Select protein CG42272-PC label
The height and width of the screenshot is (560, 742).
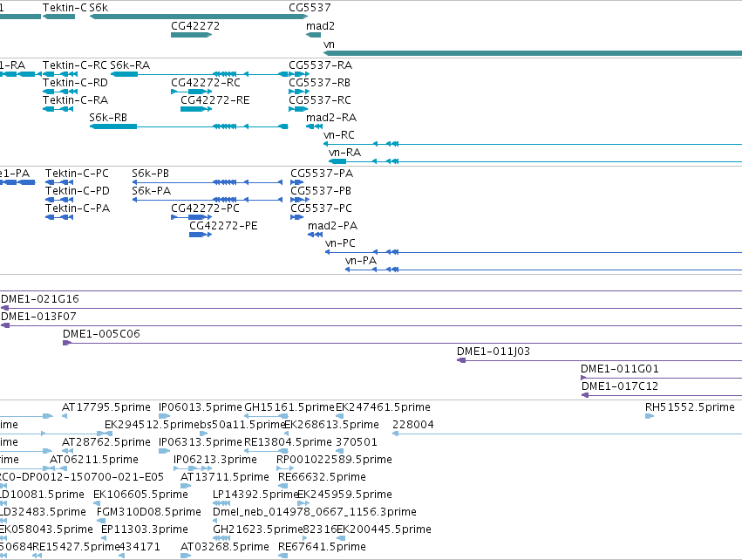point(206,208)
